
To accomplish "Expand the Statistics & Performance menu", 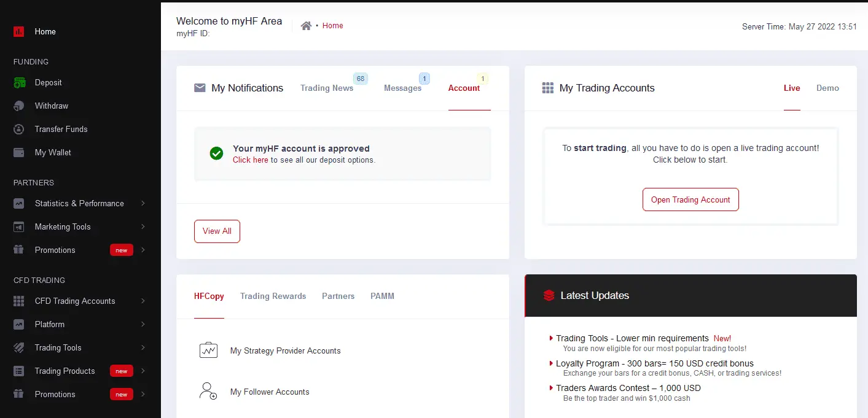I will 143,204.
